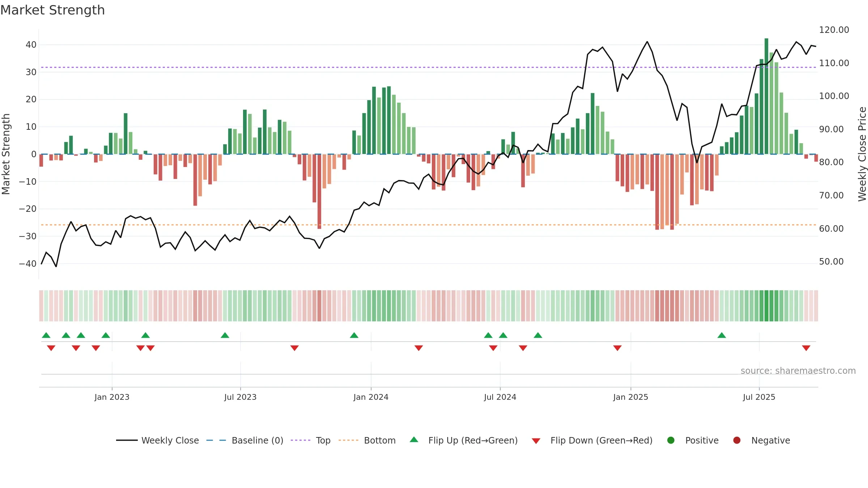
Task: Click the orange dotted Bottom line sample
Action: coord(349,440)
